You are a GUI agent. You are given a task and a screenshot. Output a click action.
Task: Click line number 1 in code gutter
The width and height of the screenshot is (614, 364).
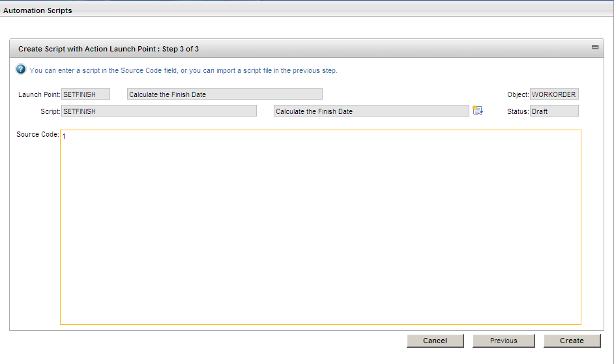click(x=65, y=137)
